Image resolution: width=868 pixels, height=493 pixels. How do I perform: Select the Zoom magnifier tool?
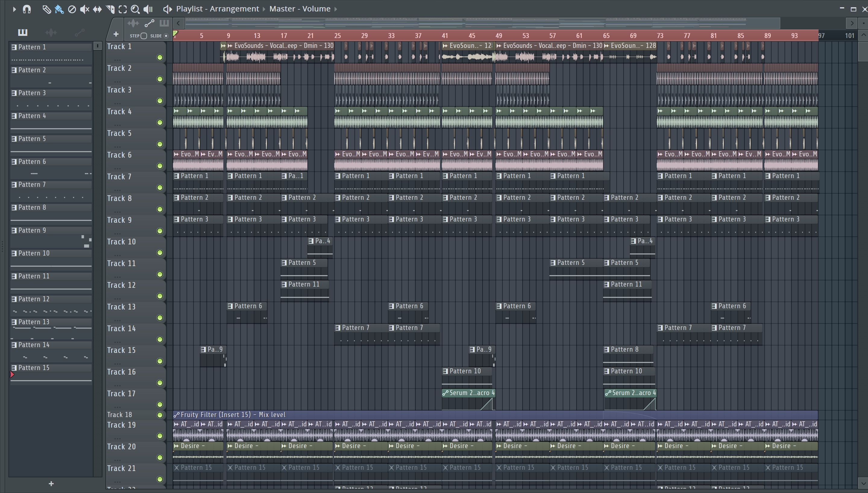tap(135, 9)
